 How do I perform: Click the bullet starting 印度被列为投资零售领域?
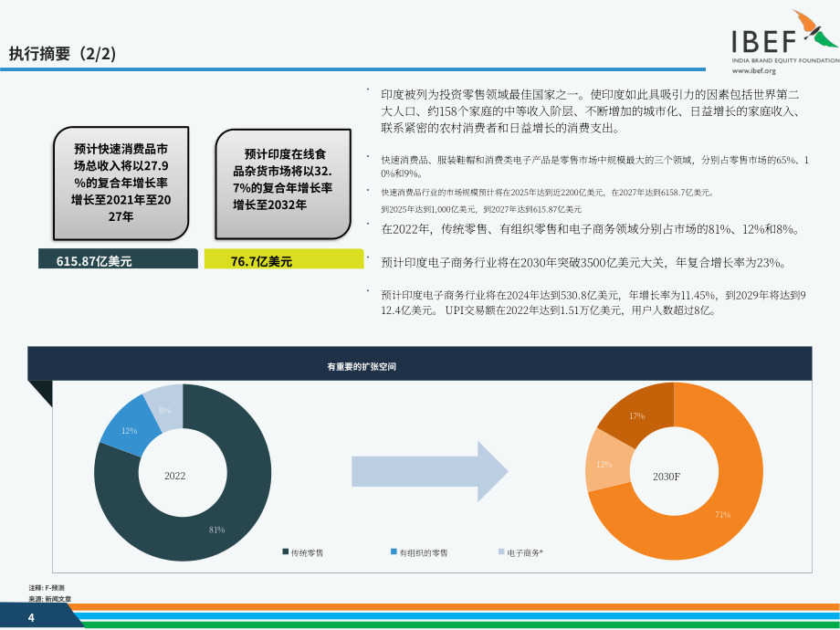coord(592,111)
